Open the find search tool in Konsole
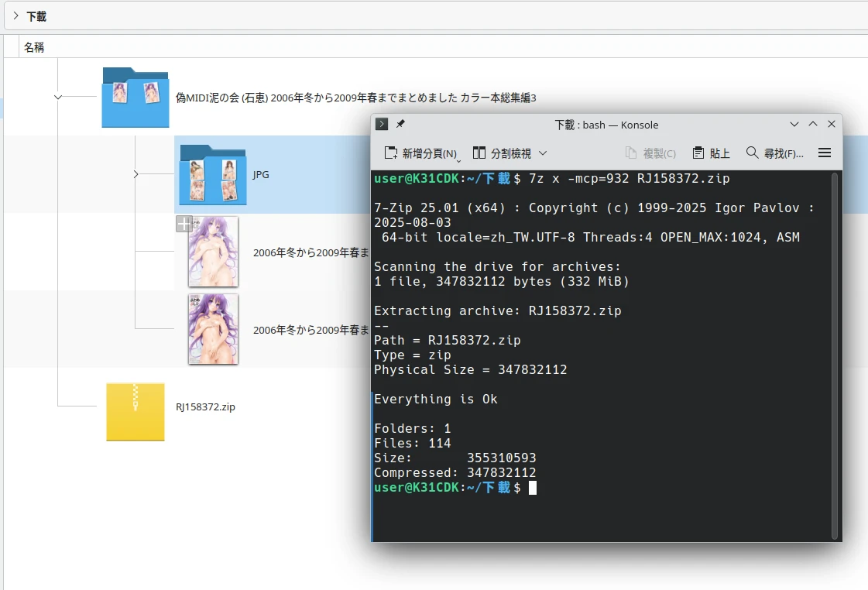The width and height of the screenshot is (868, 590). 774,153
